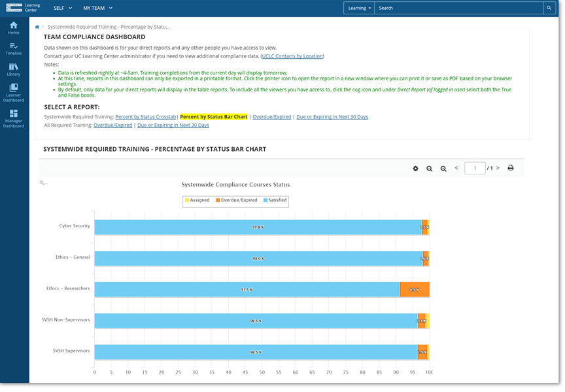
Task: Select Percent by Status Bar Chart
Action: tap(214, 117)
